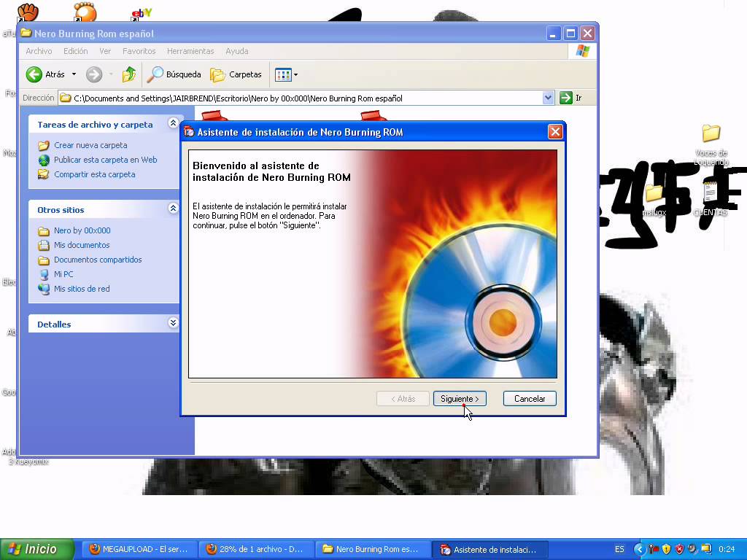
Task: Expand the Detalles panel
Action: tap(173, 323)
